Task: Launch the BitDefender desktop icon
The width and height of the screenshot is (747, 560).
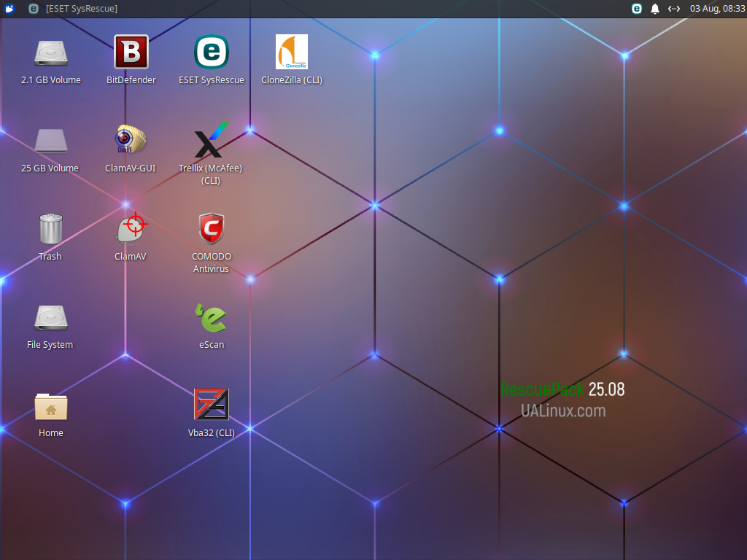Action: click(131, 52)
